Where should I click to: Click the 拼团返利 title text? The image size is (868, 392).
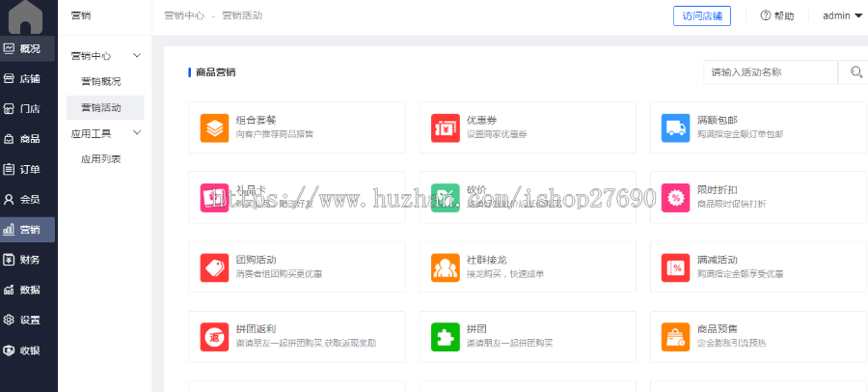tap(257, 329)
